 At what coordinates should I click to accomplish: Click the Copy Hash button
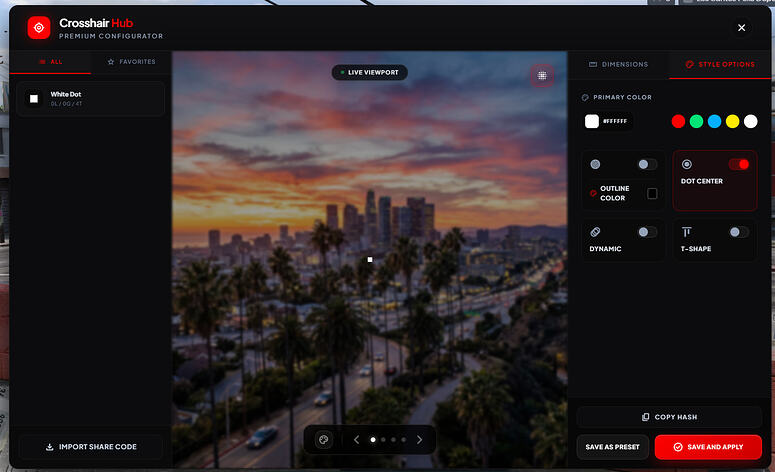pyautogui.click(x=669, y=417)
